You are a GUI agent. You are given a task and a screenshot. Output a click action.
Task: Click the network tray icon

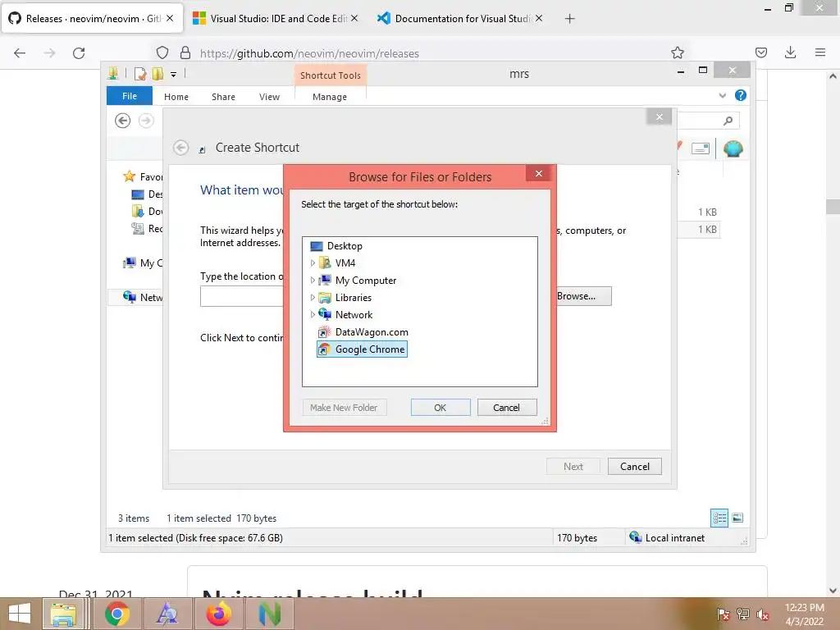743,614
